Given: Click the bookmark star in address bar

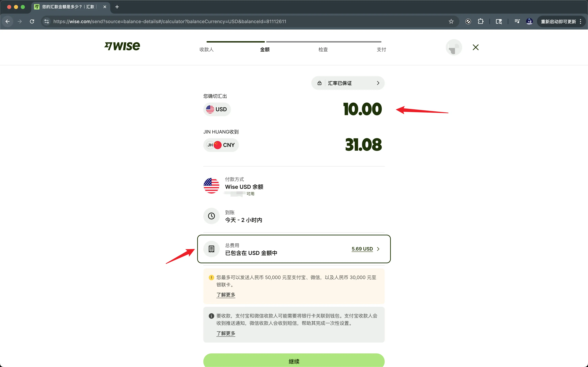Looking at the screenshot, I should 451,21.
